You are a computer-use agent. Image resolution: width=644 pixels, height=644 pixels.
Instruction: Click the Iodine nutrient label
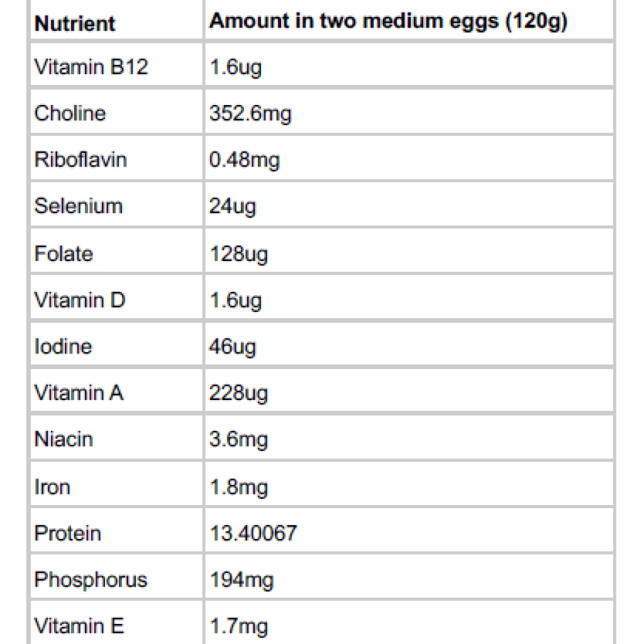pyautogui.click(x=63, y=346)
